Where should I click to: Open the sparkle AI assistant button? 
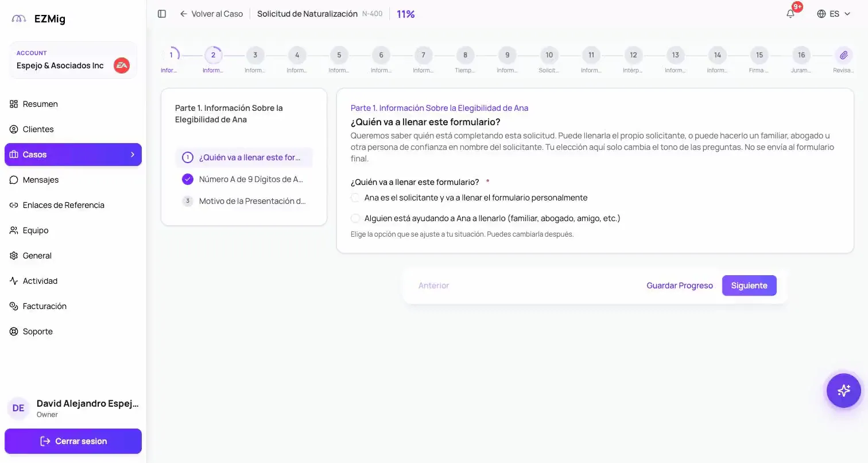[x=843, y=391]
